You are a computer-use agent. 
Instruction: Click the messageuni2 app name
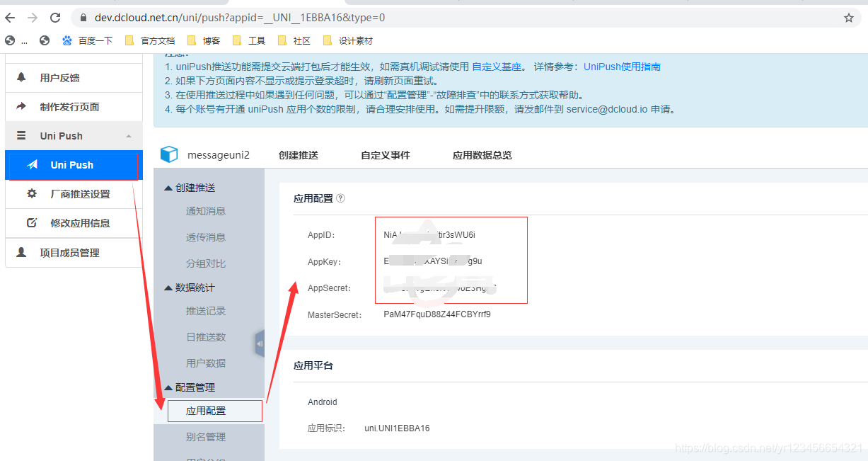point(219,155)
